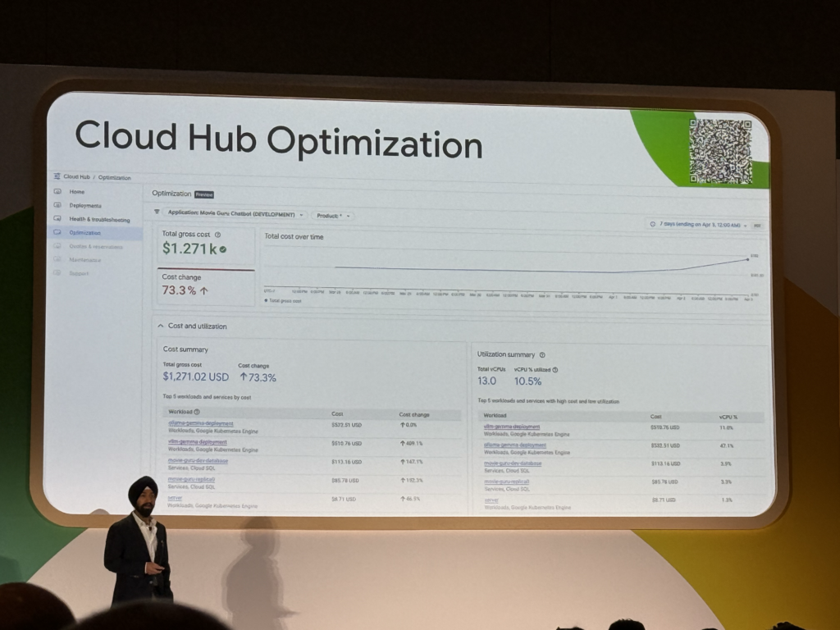
Task: Click the 10.5% vCPU utilized value
Action: coord(527,381)
